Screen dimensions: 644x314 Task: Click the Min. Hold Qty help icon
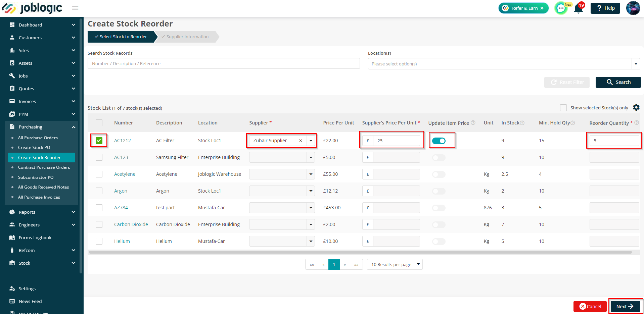point(573,123)
